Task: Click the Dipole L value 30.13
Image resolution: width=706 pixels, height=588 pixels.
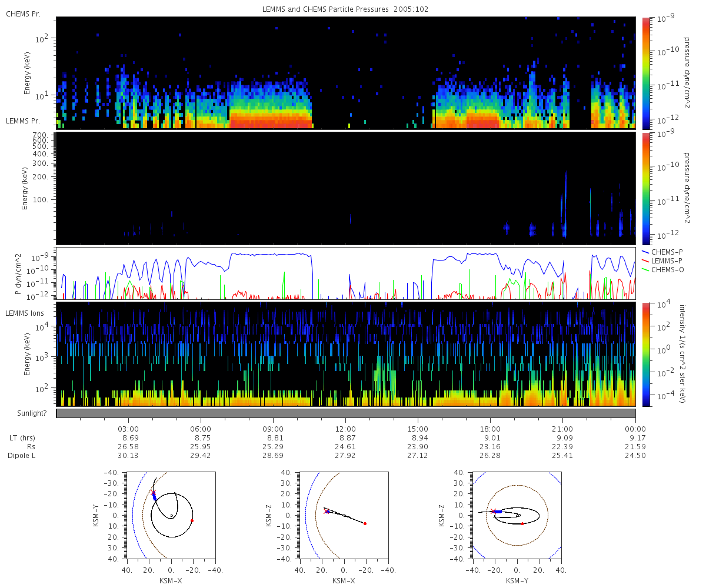Action: pos(128,456)
